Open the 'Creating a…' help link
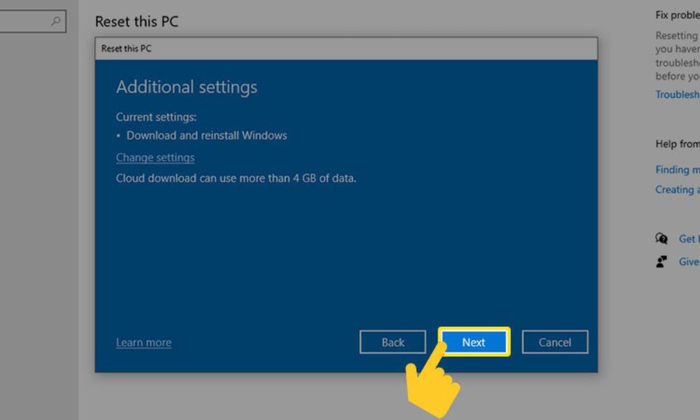 677,190
